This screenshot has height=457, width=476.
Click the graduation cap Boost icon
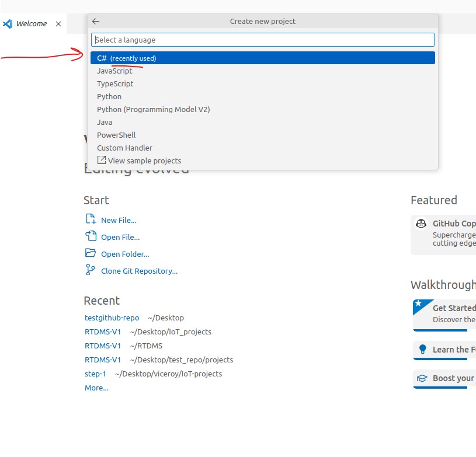pyautogui.click(x=422, y=378)
